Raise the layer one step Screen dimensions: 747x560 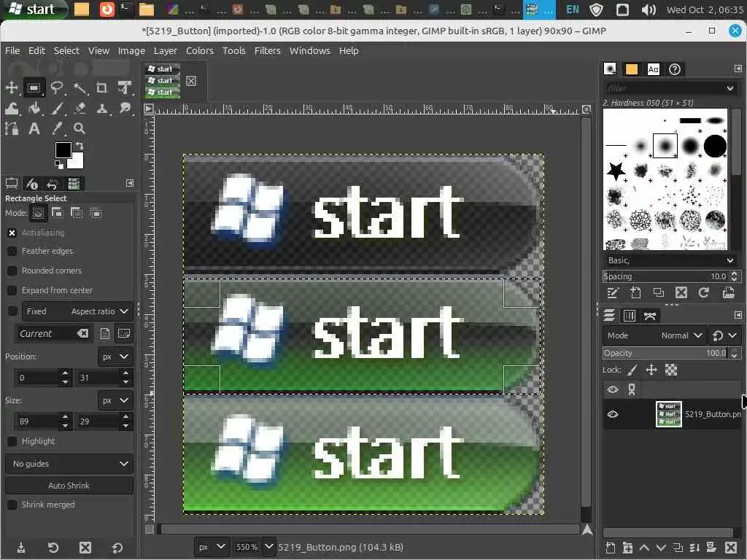point(644,548)
